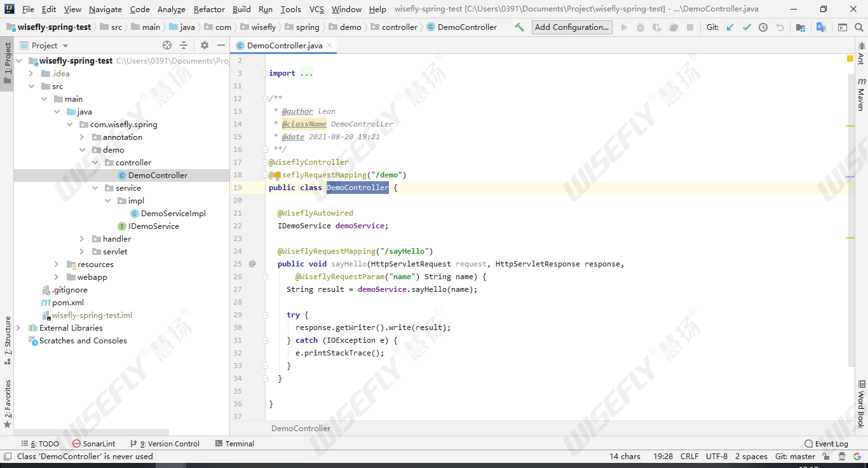Collapse the demo package arrow

[x=82, y=149]
